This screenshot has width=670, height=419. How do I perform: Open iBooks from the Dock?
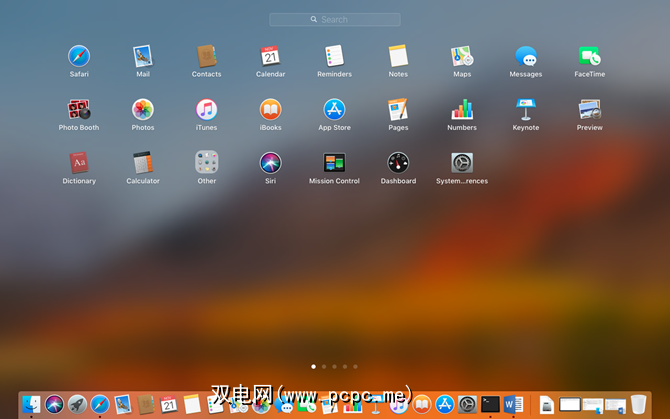pyautogui.click(x=422, y=404)
